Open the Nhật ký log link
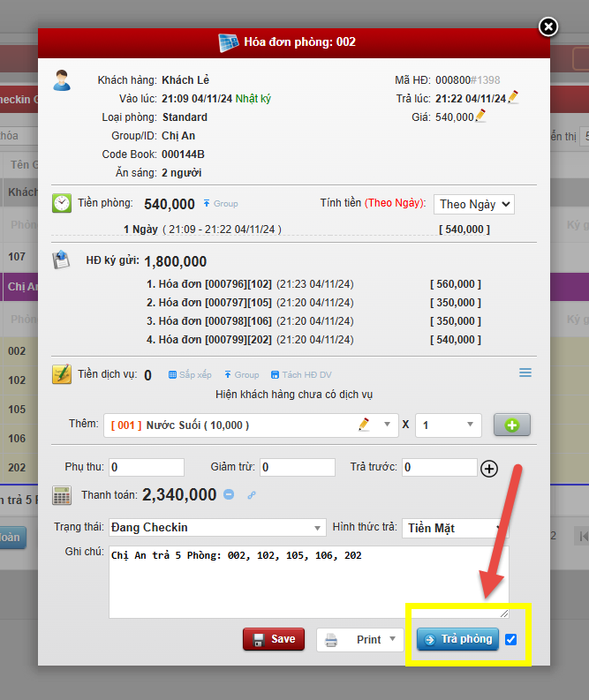 (253, 99)
